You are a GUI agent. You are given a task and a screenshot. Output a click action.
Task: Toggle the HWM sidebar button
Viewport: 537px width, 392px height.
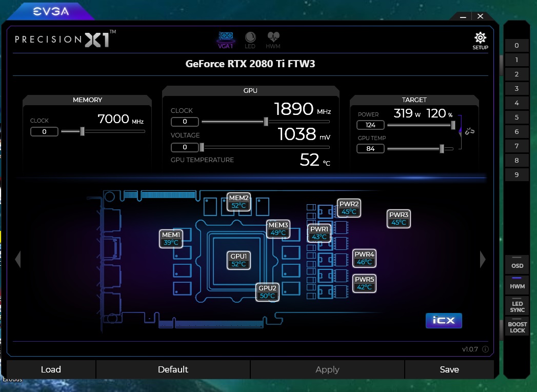517,284
